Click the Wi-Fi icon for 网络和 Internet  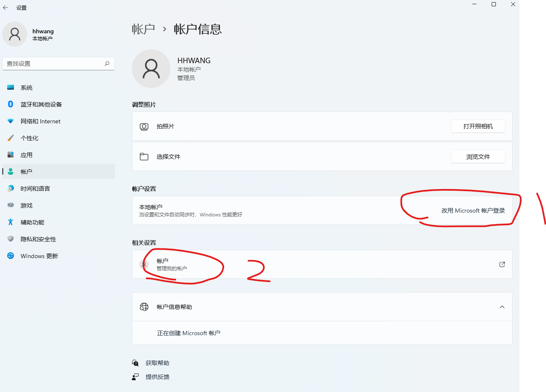tap(10, 121)
